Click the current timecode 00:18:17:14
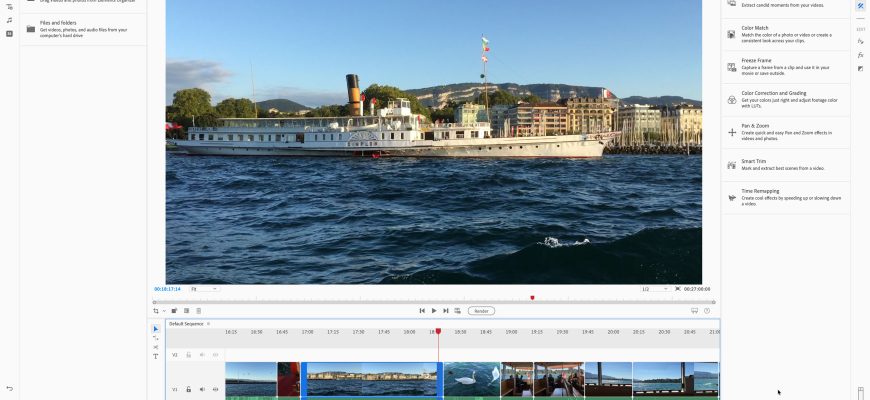 pyautogui.click(x=168, y=289)
